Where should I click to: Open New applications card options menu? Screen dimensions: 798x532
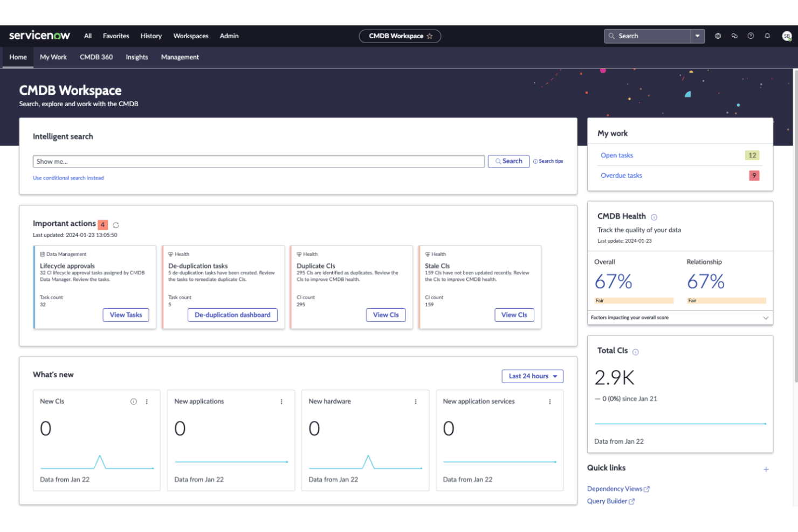(x=281, y=402)
